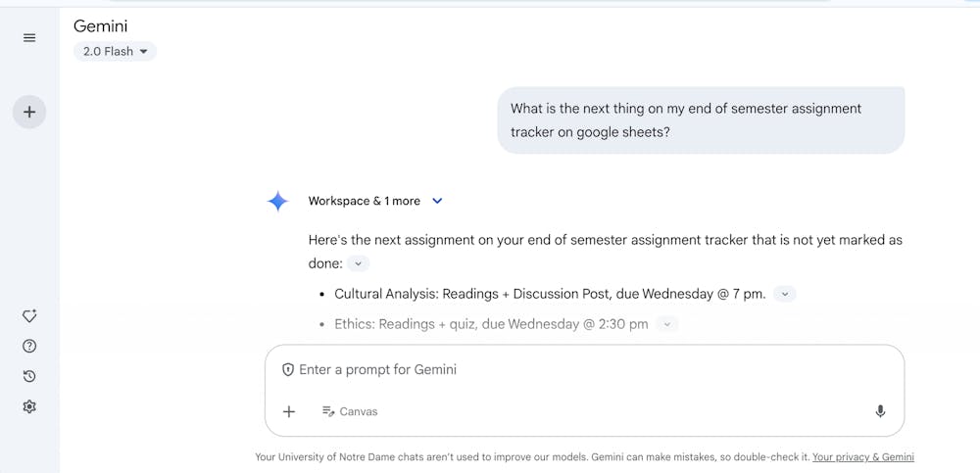Image resolution: width=980 pixels, height=473 pixels.
Task: Click the Enter a prompt for Gemini field
Action: click(578, 369)
